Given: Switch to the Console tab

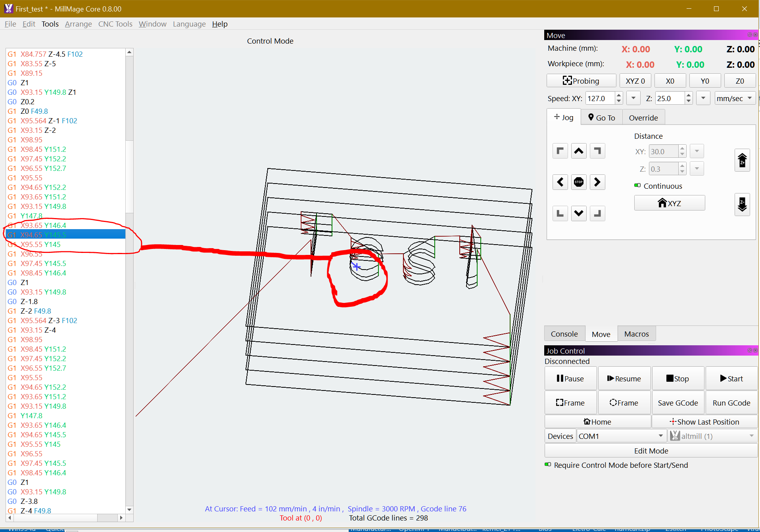Looking at the screenshot, I should point(564,334).
